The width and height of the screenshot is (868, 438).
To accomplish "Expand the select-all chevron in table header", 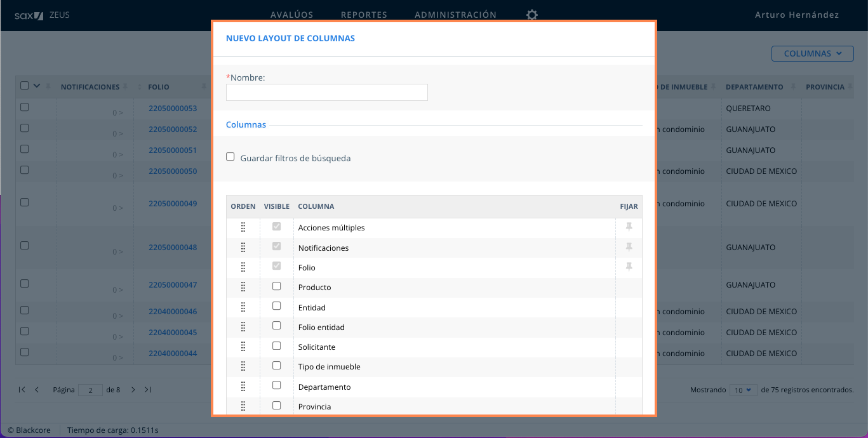I will (x=36, y=86).
